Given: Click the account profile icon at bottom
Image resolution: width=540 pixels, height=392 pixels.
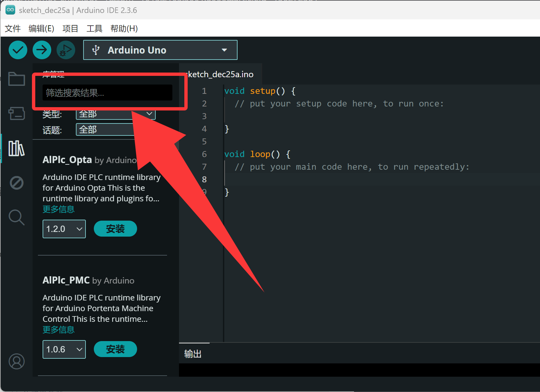Looking at the screenshot, I should point(16,361).
